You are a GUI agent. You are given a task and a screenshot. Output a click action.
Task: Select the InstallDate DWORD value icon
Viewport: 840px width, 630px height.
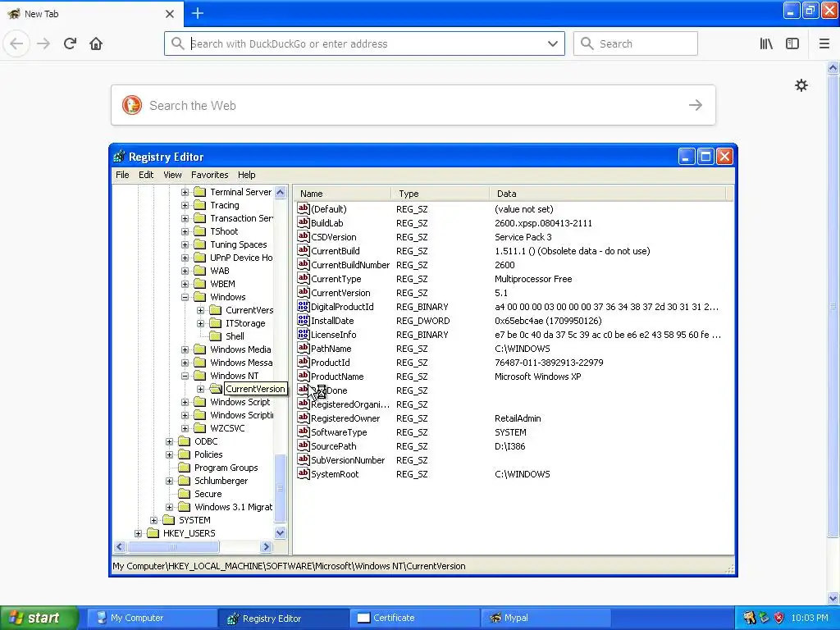(304, 320)
